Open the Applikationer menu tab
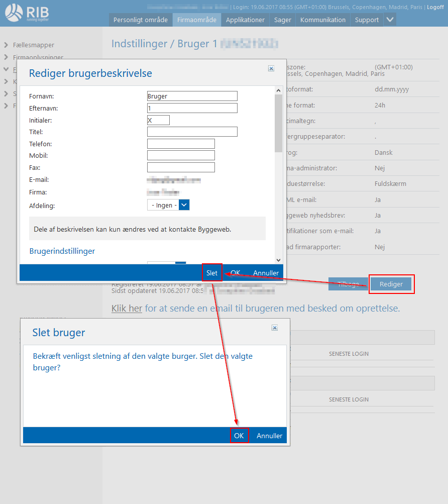Image resolution: width=448 pixels, height=504 pixels. coord(245,20)
